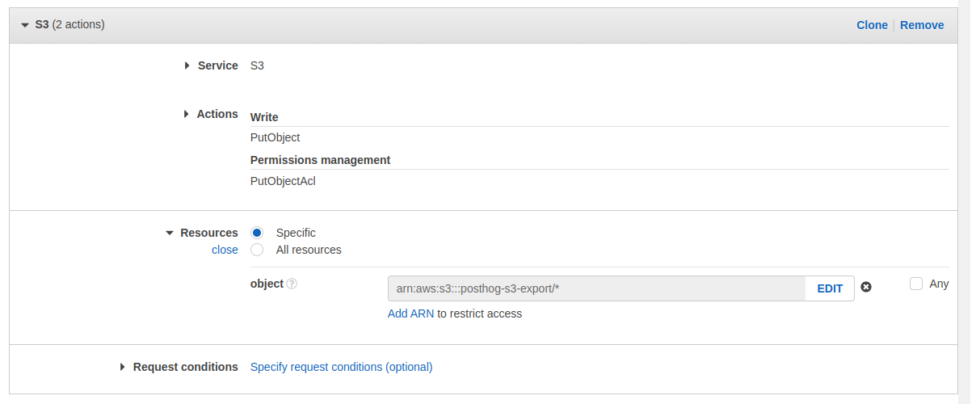
Task: Click the Remove link for S3 statement
Action: tap(922, 25)
